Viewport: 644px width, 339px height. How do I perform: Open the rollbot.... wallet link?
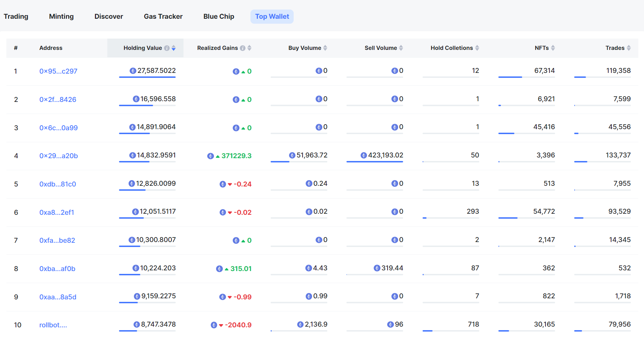coord(53,325)
